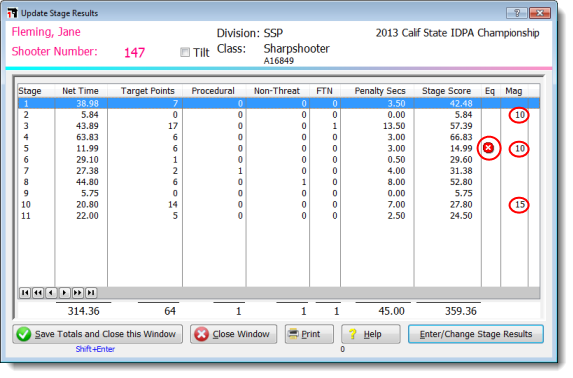The height and width of the screenshot is (378, 573).
Task: Click the Eq column header
Action: (490, 91)
